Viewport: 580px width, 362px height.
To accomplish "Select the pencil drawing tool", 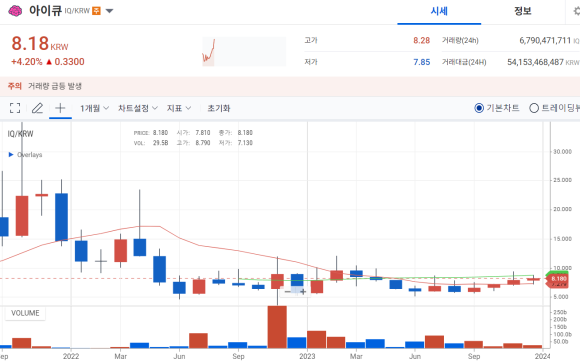I will (x=37, y=108).
